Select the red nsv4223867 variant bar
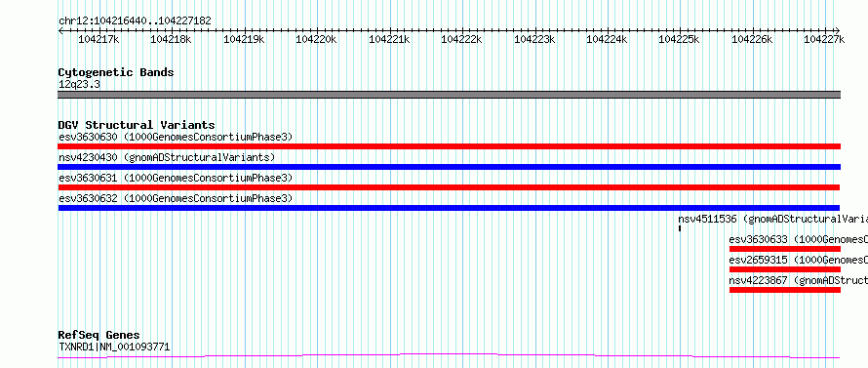The width and height of the screenshot is (868, 368). [785, 290]
